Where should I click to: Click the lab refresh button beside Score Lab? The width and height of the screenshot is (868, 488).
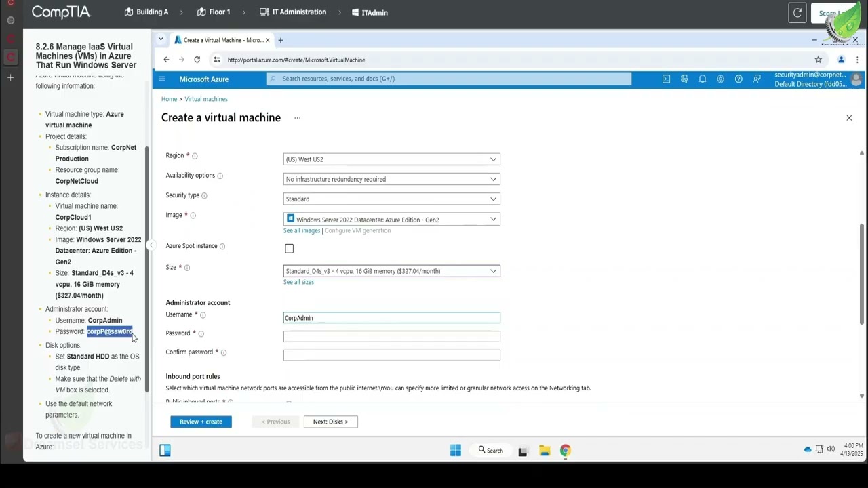797,13
